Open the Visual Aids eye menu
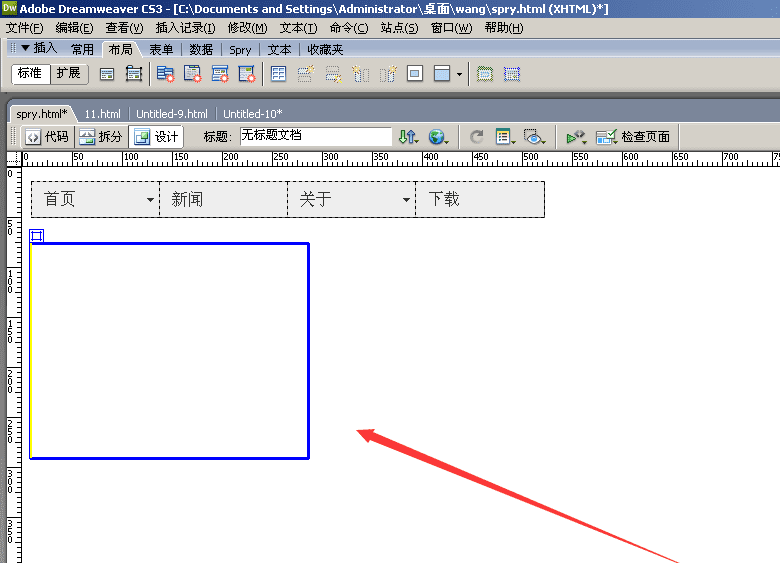Screen dimensions: 780x563 pos(534,137)
